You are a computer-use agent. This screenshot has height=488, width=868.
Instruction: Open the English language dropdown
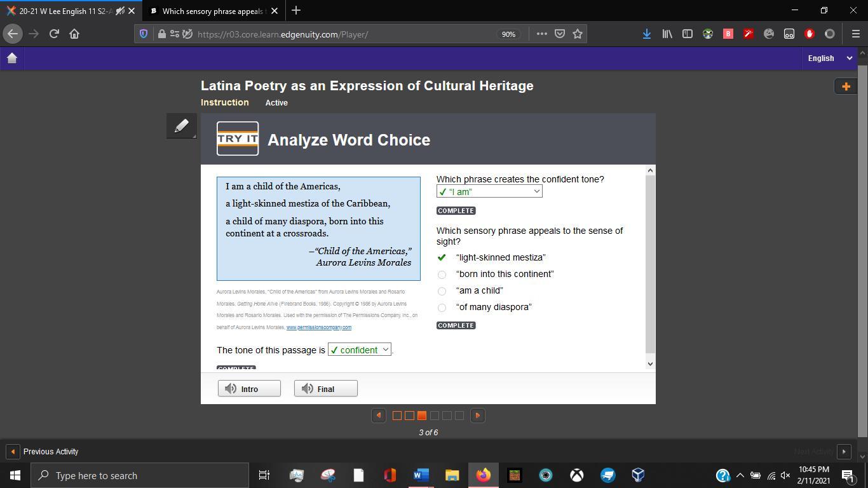pyautogui.click(x=829, y=58)
